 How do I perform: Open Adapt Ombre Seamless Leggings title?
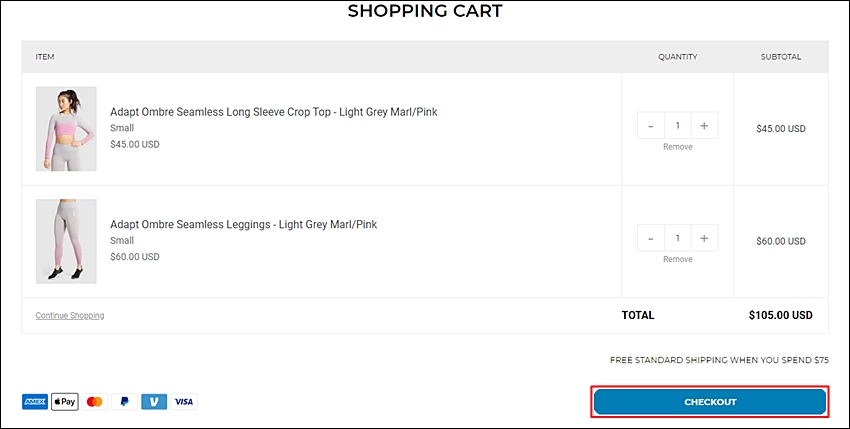243,225
